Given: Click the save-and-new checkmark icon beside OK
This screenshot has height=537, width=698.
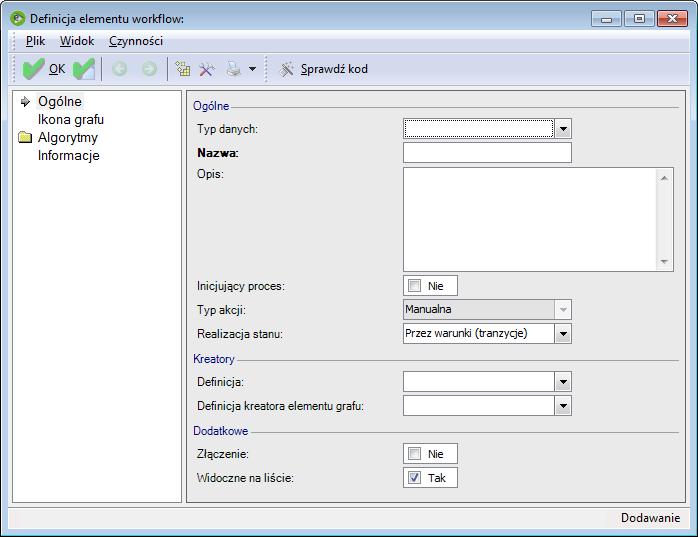Looking at the screenshot, I should (x=84, y=69).
